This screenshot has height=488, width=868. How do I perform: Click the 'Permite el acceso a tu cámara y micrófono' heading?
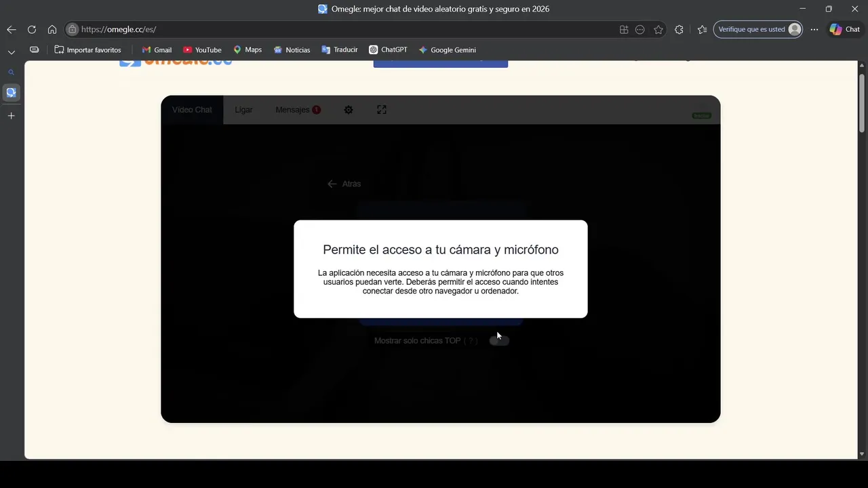tap(441, 249)
